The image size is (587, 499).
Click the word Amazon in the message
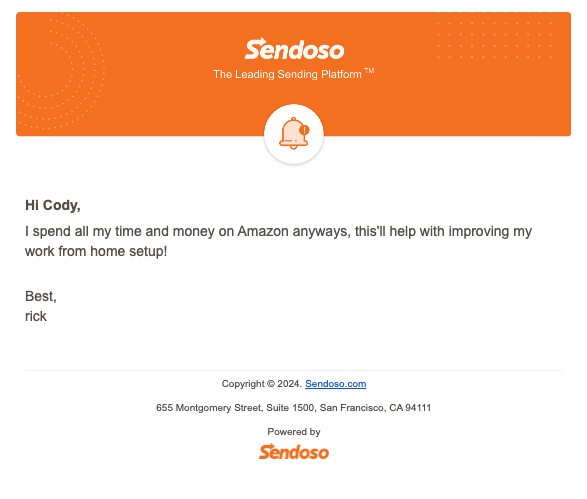(263, 231)
